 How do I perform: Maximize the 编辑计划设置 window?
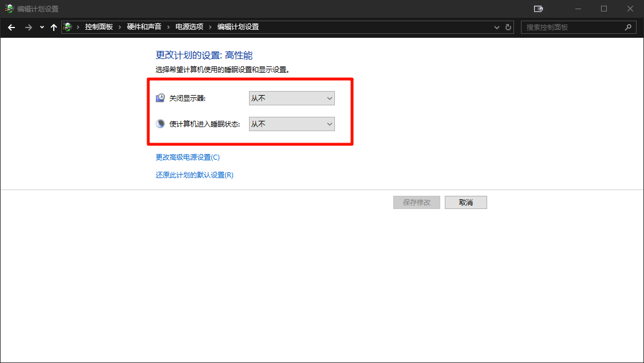coord(604,9)
